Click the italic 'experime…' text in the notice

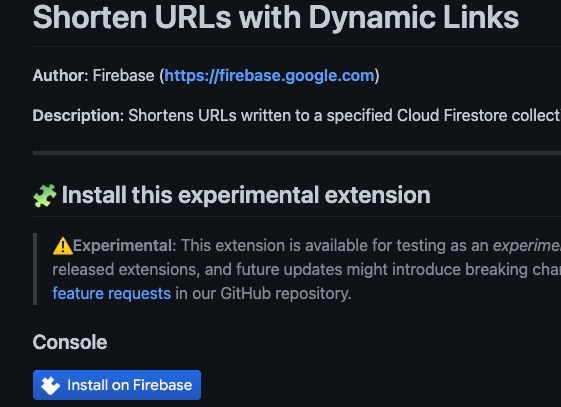coord(527,246)
